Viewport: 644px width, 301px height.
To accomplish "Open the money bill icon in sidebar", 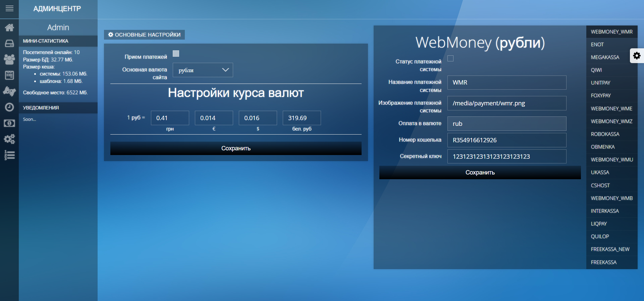I will pyautogui.click(x=9, y=123).
